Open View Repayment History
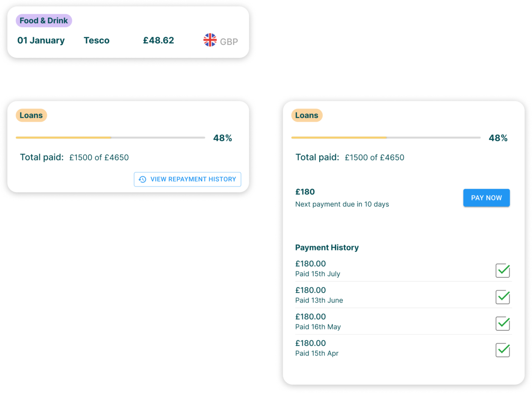The width and height of the screenshot is (532, 393). [x=188, y=179]
